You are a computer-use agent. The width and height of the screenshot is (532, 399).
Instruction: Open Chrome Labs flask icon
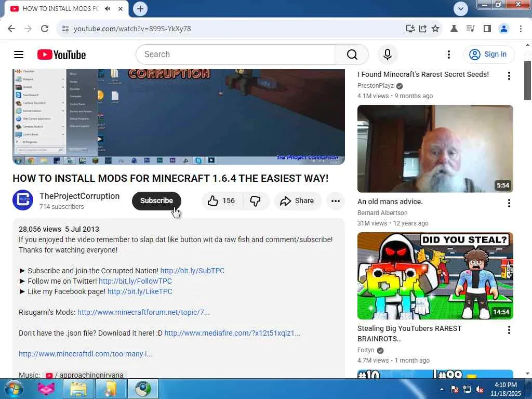coord(454,29)
